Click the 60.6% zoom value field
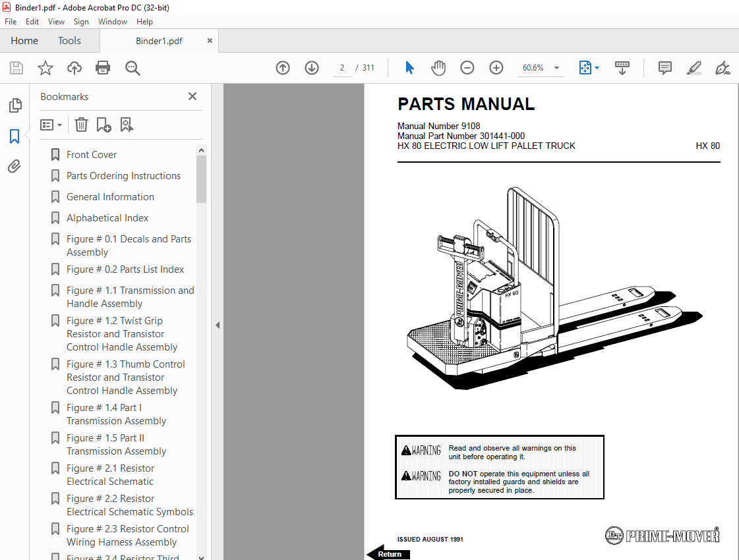The width and height of the screenshot is (739, 560). point(533,68)
